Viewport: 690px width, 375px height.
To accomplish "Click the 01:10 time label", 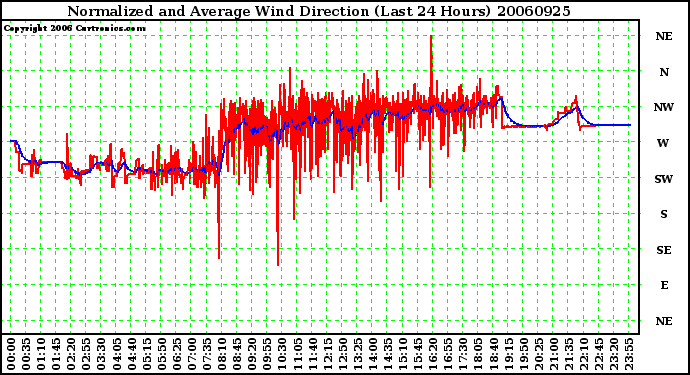I will pyautogui.click(x=41, y=354).
